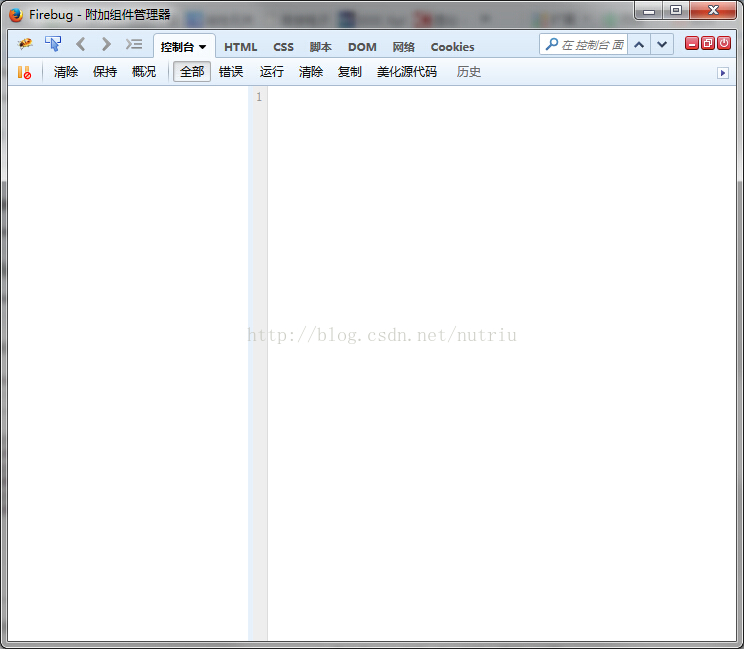Click the Firebug bug logo icon

pos(25,44)
